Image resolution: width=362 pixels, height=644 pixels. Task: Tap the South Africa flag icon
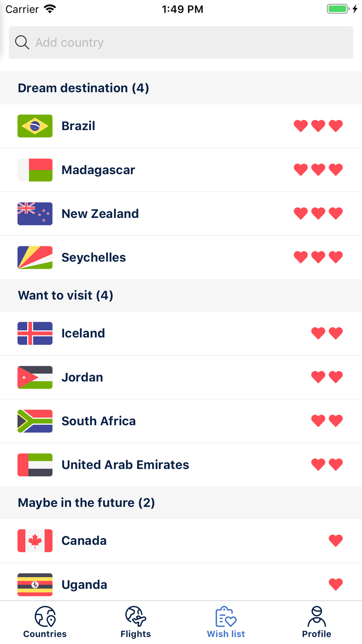pos(35,421)
